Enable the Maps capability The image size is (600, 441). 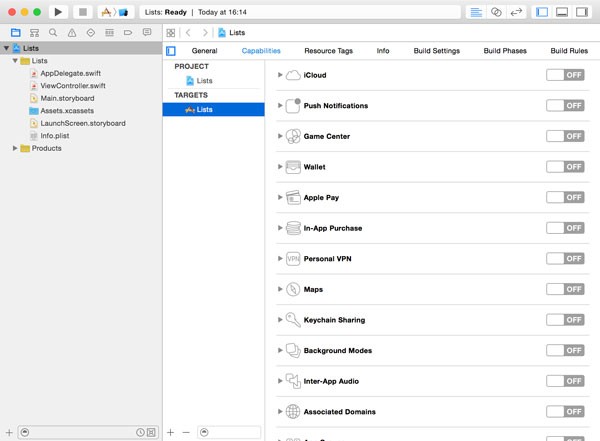[x=565, y=289]
